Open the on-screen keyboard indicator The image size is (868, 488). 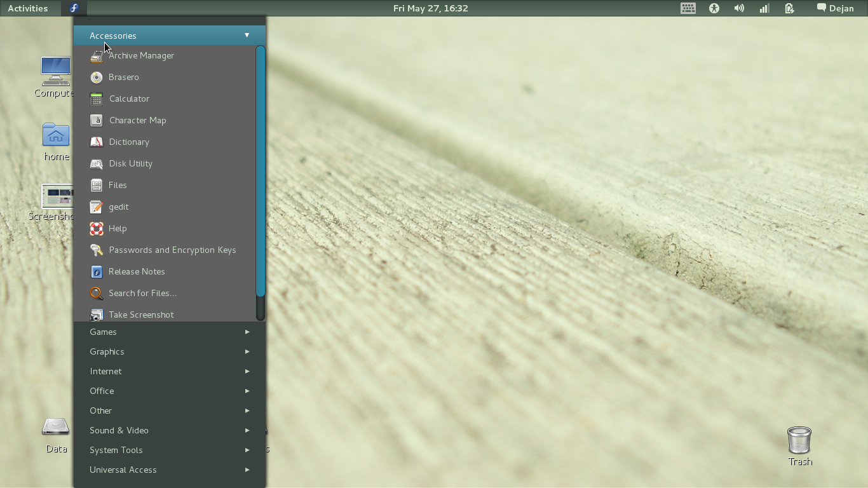click(x=688, y=8)
